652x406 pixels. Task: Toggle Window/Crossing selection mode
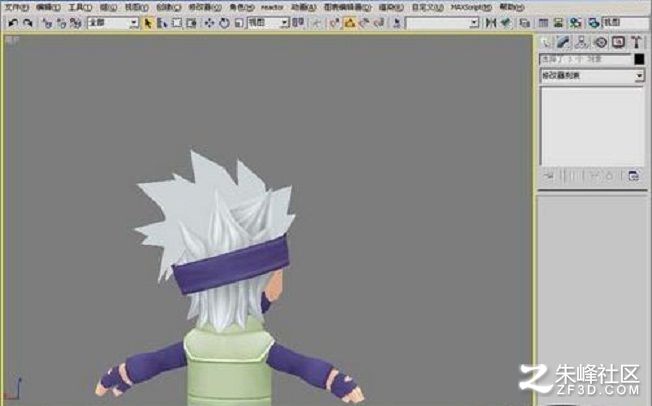click(x=191, y=23)
